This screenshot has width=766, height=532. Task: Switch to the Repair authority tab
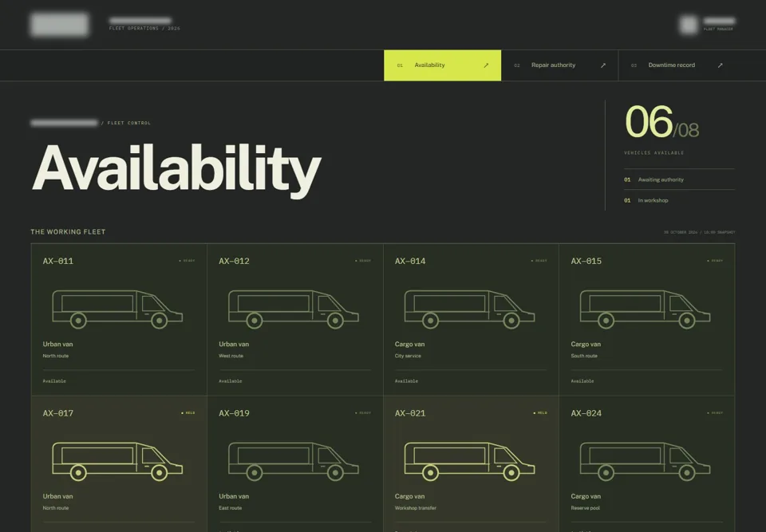(559, 65)
